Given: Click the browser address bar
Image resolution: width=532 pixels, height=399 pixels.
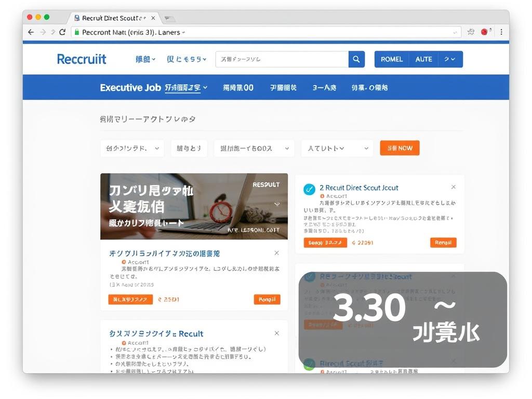Looking at the screenshot, I should point(267,32).
